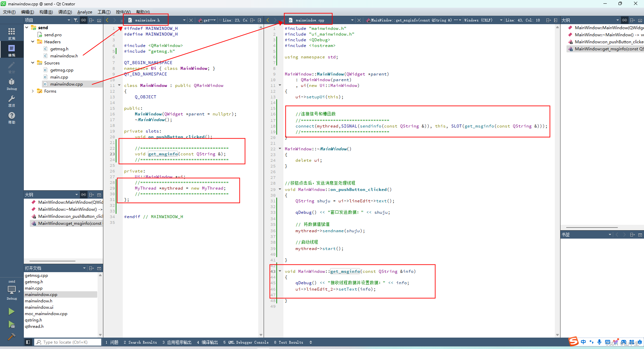Toggle synchronize in left outline panel
The height and width of the screenshot is (349, 644).
point(84,195)
